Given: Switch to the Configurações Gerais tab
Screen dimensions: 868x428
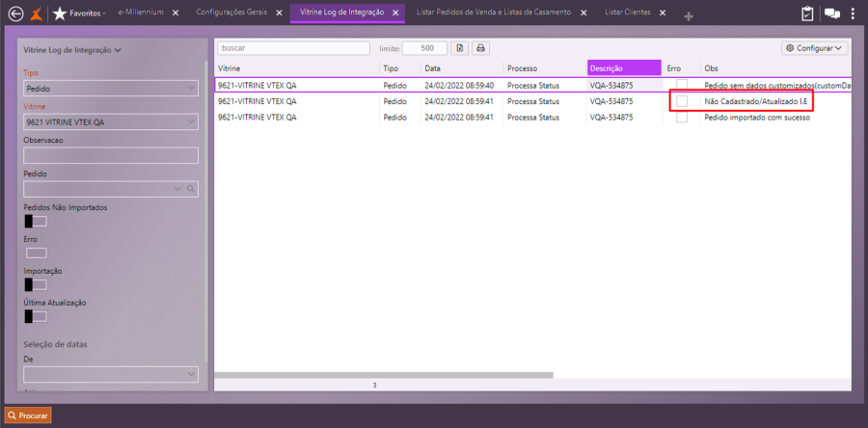Looking at the screenshot, I should click(231, 13).
